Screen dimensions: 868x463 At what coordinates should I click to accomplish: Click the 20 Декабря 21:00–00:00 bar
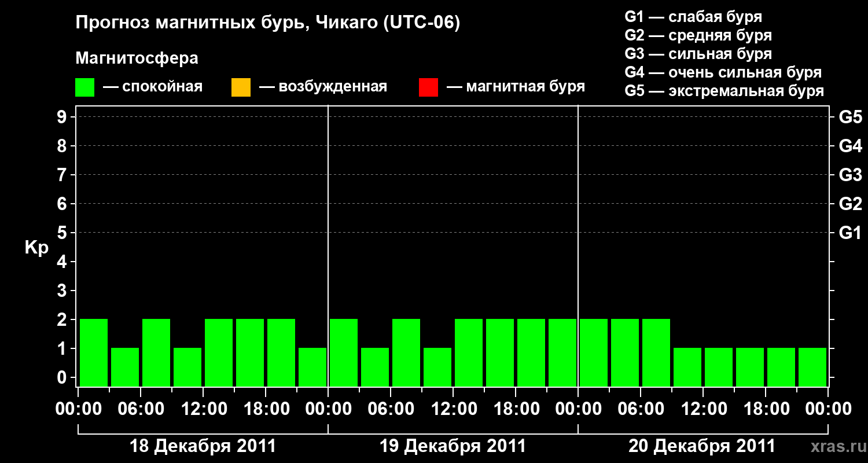tap(812, 367)
